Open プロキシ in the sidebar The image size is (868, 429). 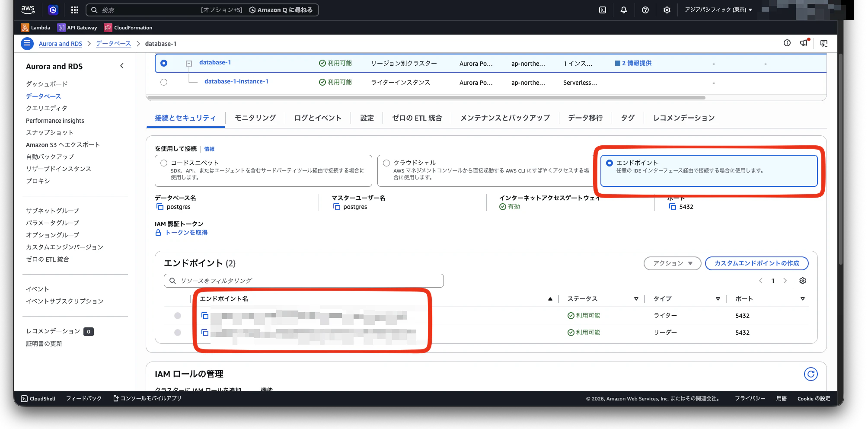click(38, 181)
